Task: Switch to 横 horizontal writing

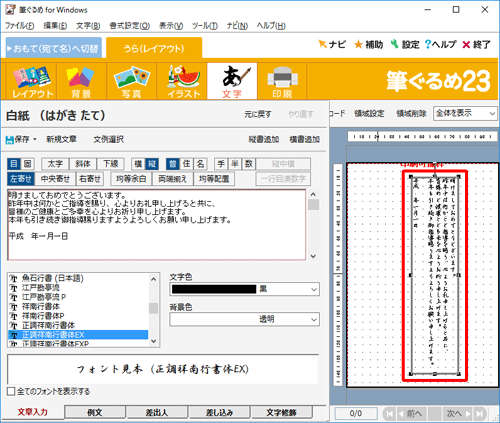Action: (138, 164)
